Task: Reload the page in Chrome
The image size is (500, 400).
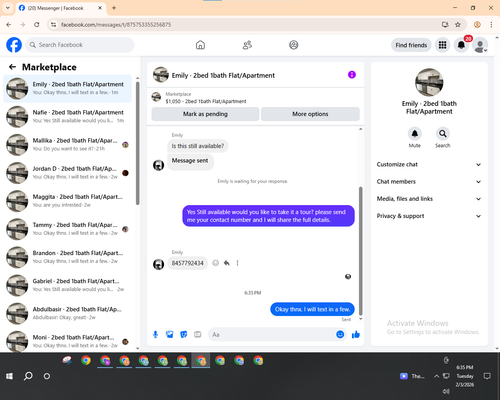Action: click(x=37, y=25)
